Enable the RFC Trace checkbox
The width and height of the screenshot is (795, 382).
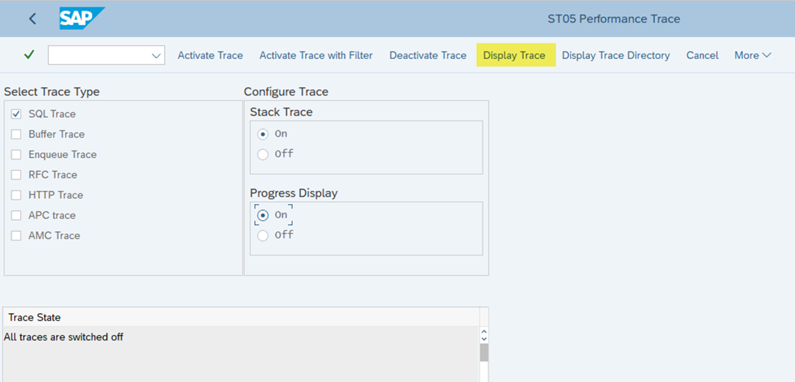point(16,175)
